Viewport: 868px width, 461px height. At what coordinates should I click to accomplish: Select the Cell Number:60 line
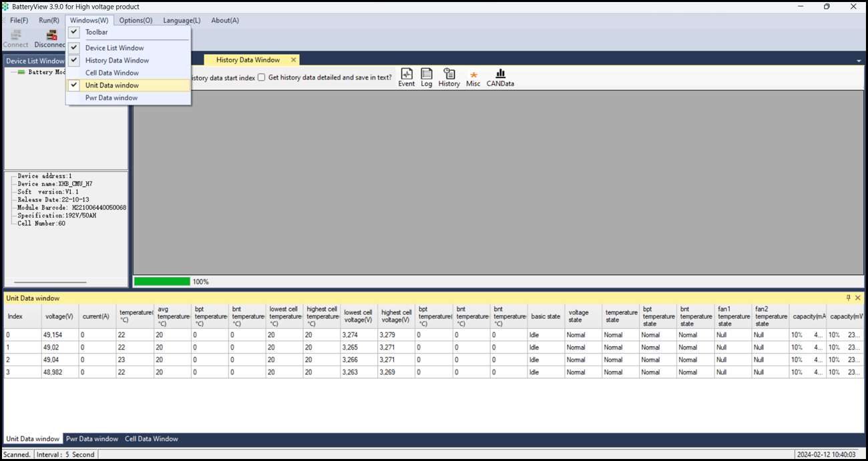click(41, 223)
